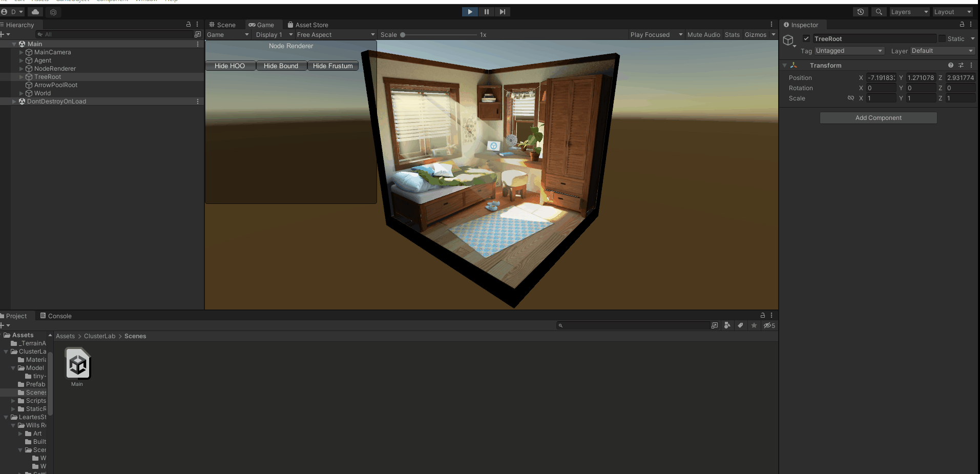Expand the Agent object
The width and height of the screenshot is (980, 474).
click(x=22, y=60)
